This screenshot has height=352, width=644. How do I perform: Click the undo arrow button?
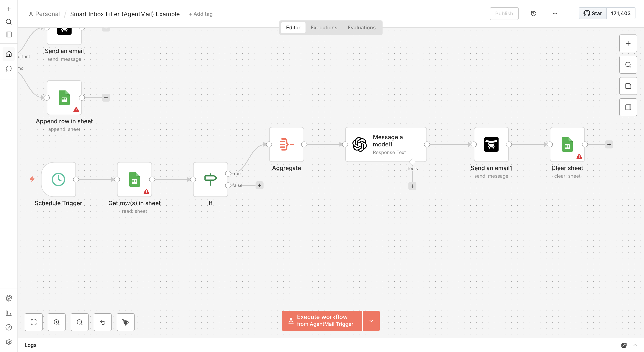(x=102, y=322)
